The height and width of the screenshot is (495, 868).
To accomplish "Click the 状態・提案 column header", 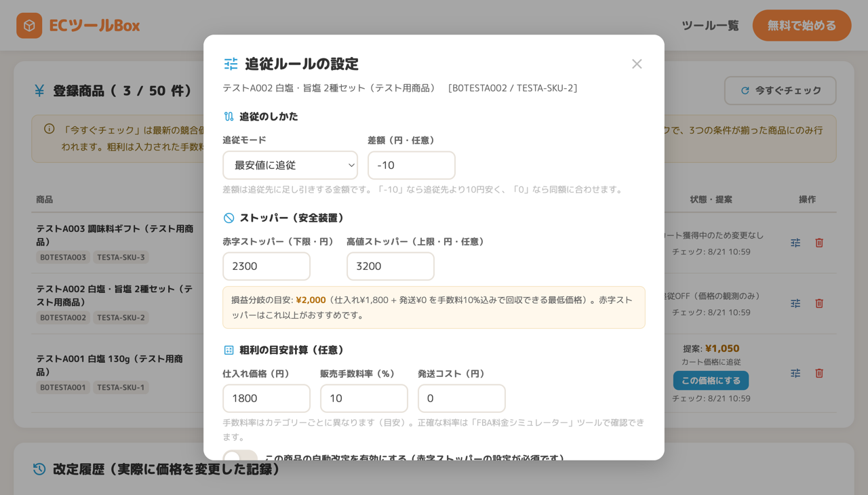I will pyautogui.click(x=711, y=199).
